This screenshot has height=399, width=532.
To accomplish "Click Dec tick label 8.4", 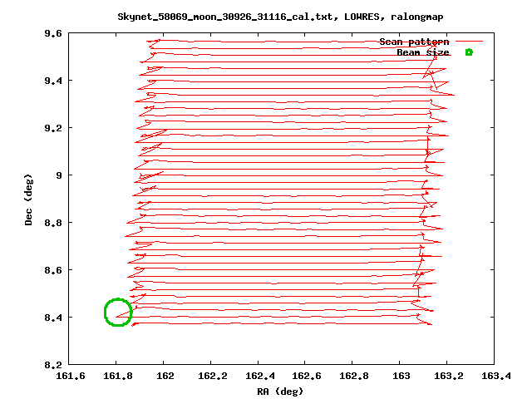I will (53, 318).
